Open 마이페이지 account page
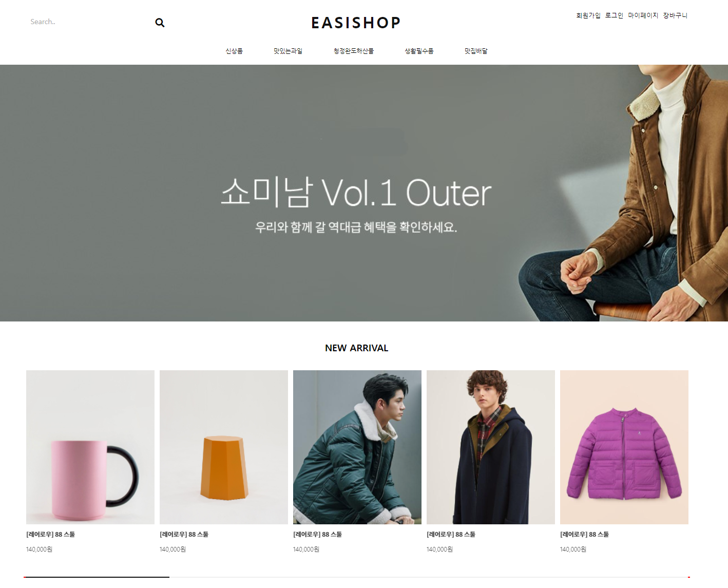The image size is (728, 588). [643, 15]
